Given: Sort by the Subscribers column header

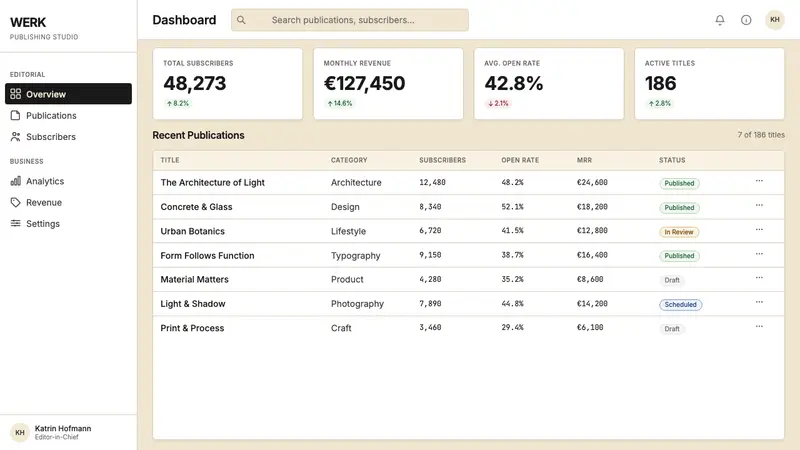Looking at the screenshot, I should pyautogui.click(x=442, y=160).
